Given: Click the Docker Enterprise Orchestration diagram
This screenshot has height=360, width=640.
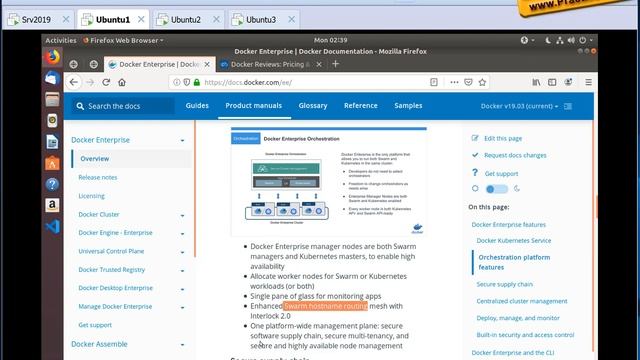Looking at the screenshot, I should [329, 182].
